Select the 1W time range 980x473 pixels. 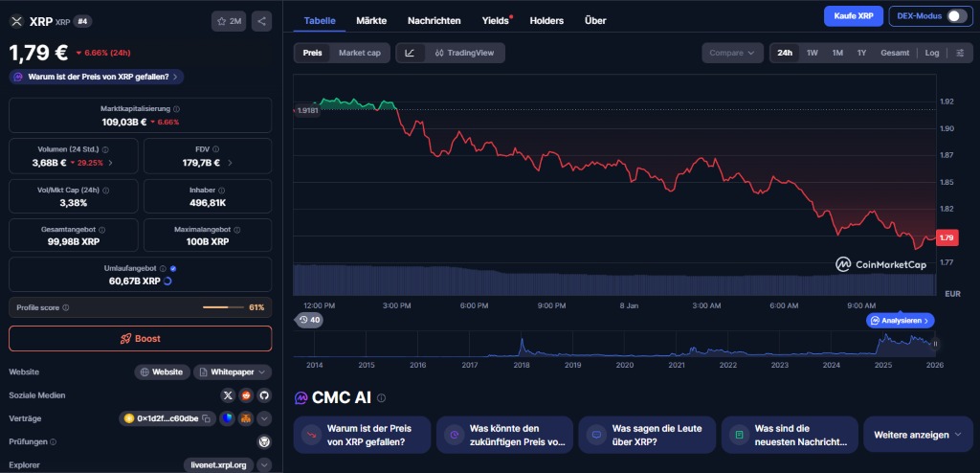click(x=812, y=53)
